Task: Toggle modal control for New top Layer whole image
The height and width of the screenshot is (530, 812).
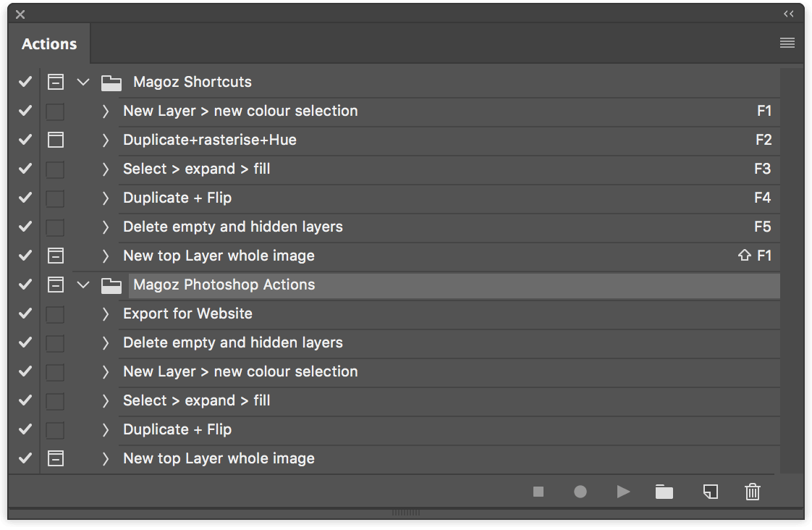Action: pos(55,255)
